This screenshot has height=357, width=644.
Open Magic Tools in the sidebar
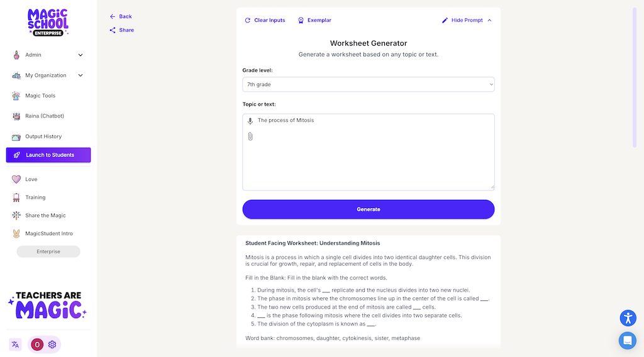coord(40,96)
